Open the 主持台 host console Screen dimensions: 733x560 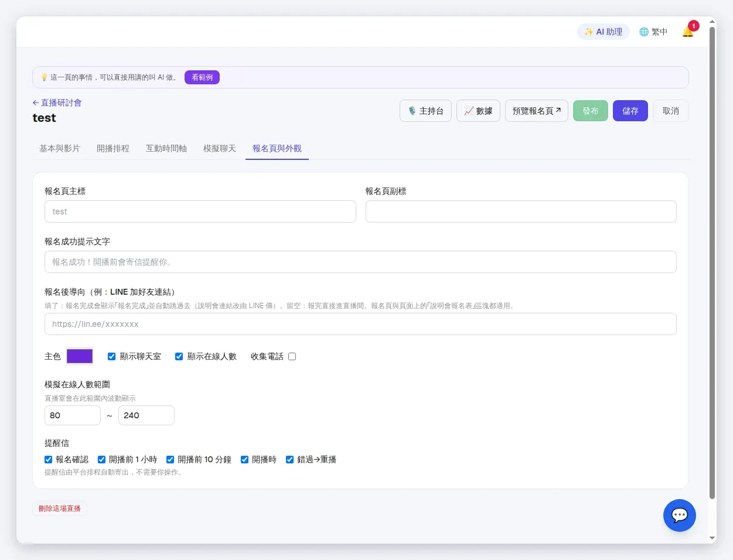coord(425,111)
